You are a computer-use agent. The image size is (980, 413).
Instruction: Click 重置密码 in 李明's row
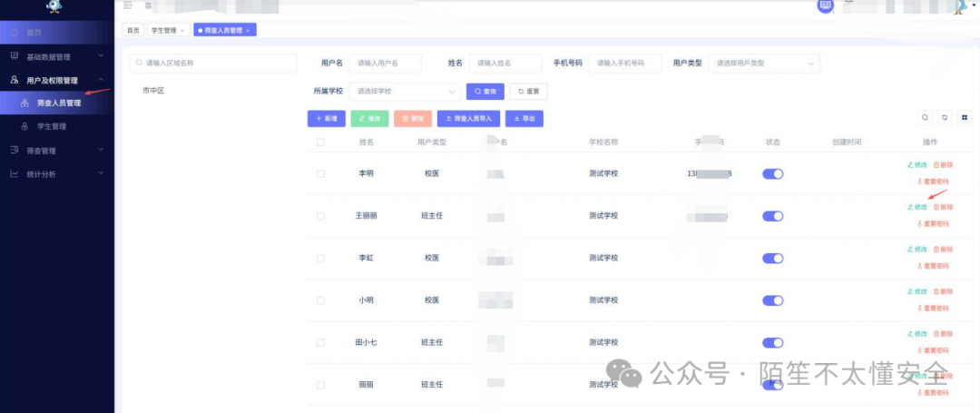coord(933,182)
